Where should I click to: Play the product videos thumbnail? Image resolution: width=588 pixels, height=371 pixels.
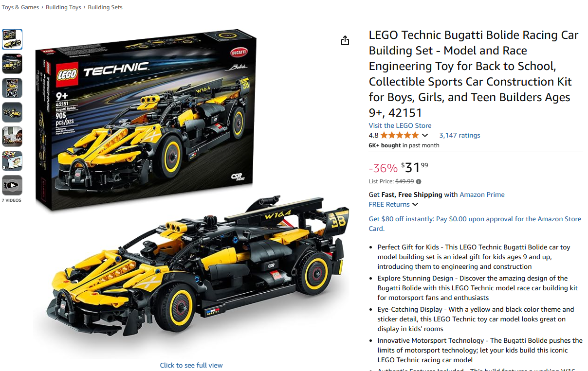12,185
